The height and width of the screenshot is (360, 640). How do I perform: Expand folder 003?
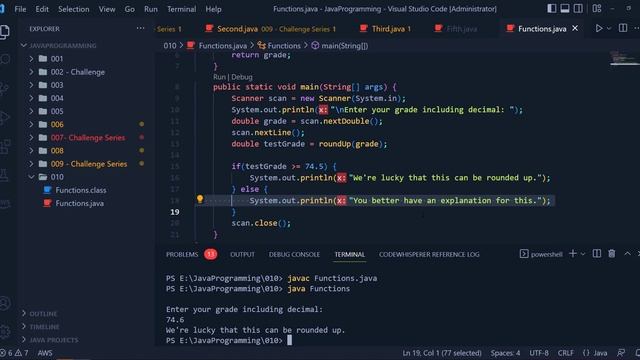pyautogui.click(x=86, y=85)
